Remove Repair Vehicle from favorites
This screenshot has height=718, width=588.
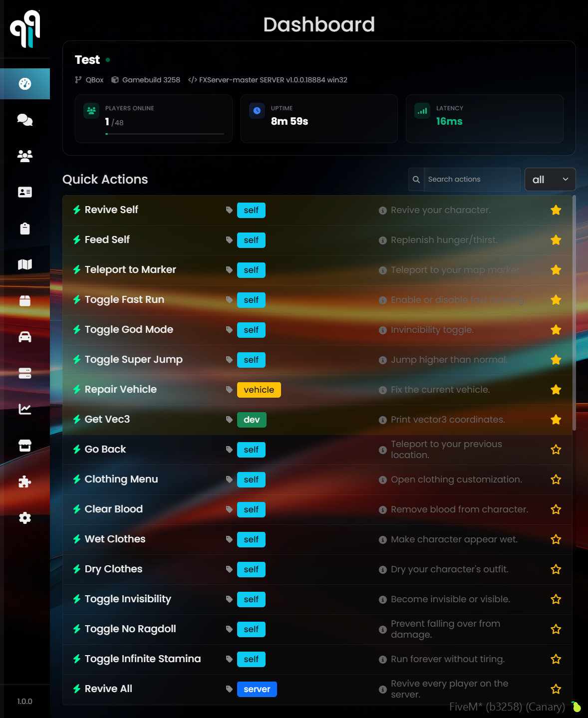556,390
